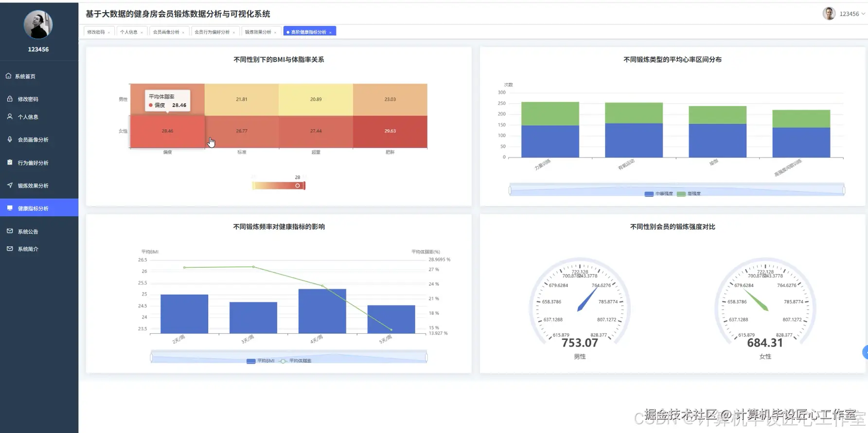Screen dimensions: 868x433
Task: Toggle the 平均BMI legend item
Action: coord(260,361)
